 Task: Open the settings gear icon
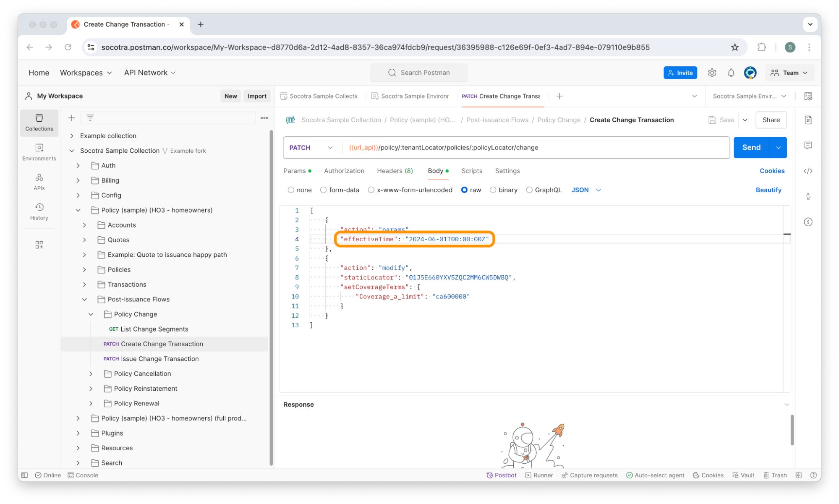click(712, 73)
